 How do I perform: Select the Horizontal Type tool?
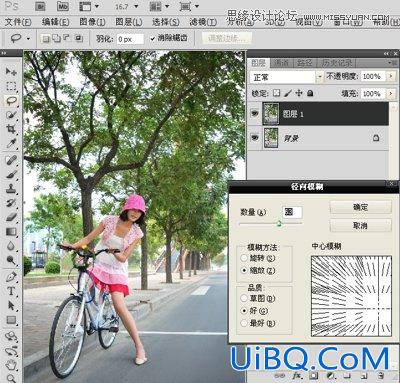click(x=11, y=291)
